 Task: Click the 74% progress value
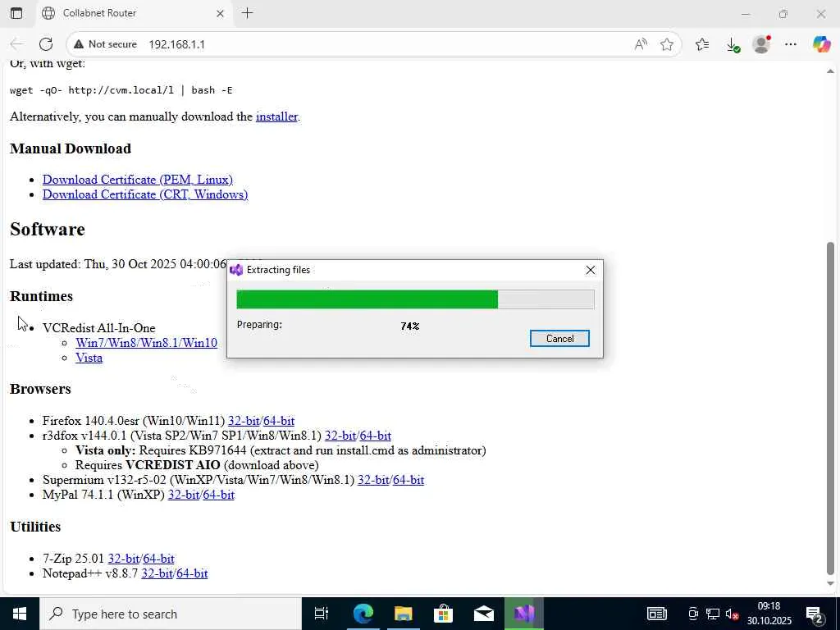click(410, 326)
